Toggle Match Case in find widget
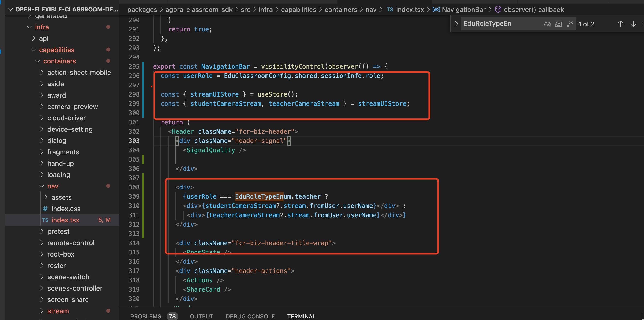 pyautogui.click(x=547, y=24)
